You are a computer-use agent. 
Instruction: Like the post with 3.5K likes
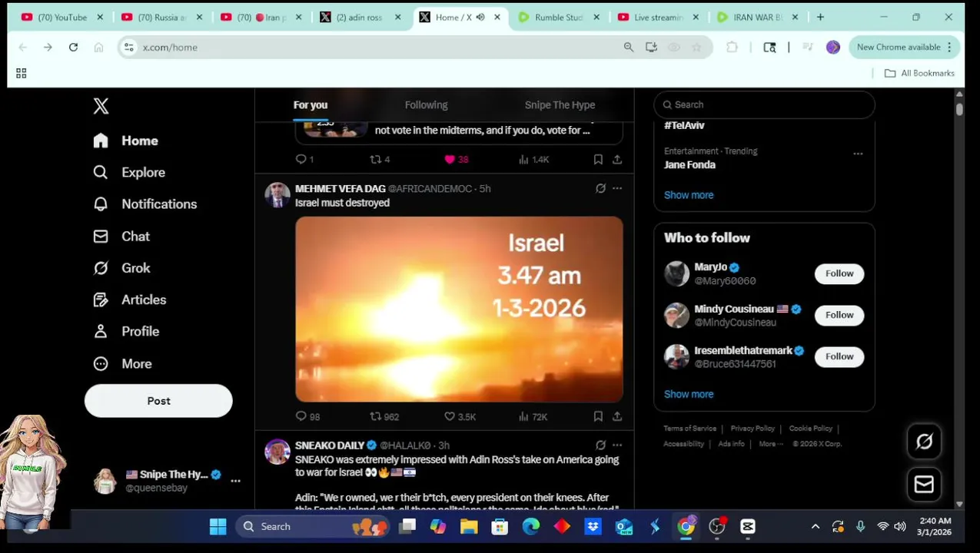(x=460, y=416)
